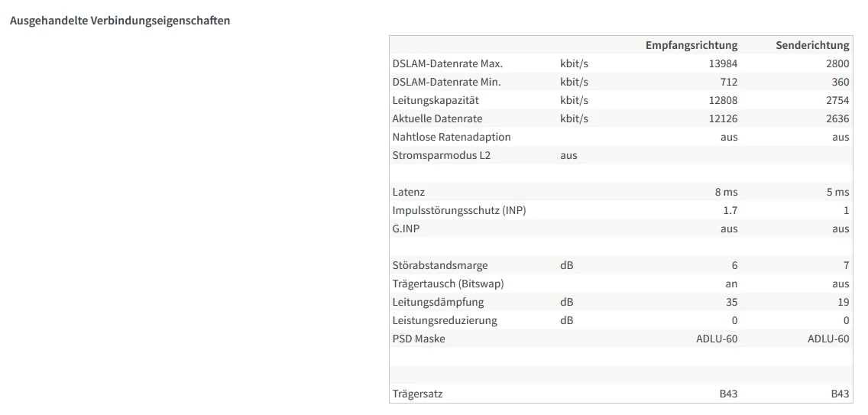Screen dimensions: 868x415
Task: Select the 'DSLAM-Datenrate Max.' row label
Action: coord(447,63)
